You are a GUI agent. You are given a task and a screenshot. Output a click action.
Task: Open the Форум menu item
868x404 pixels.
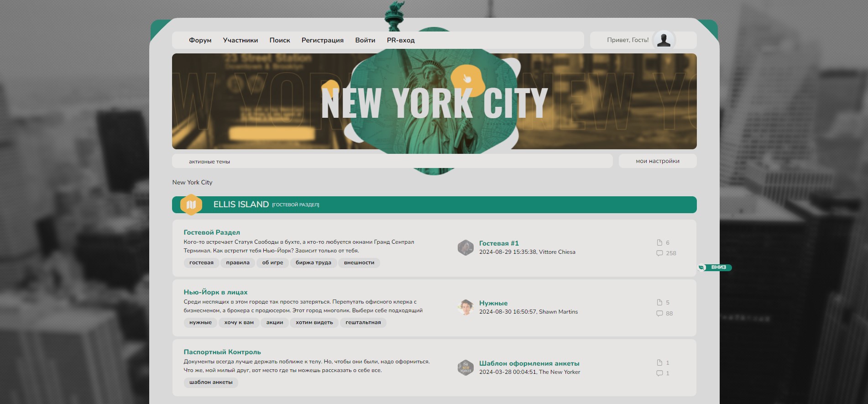click(200, 40)
